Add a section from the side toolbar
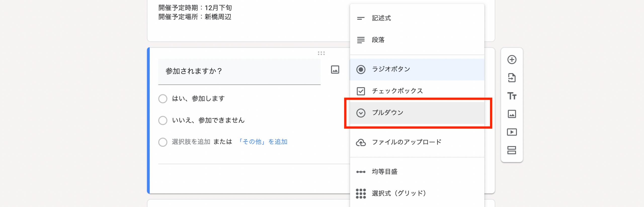Viewport: 644px width, 207px height. tap(512, 150)
